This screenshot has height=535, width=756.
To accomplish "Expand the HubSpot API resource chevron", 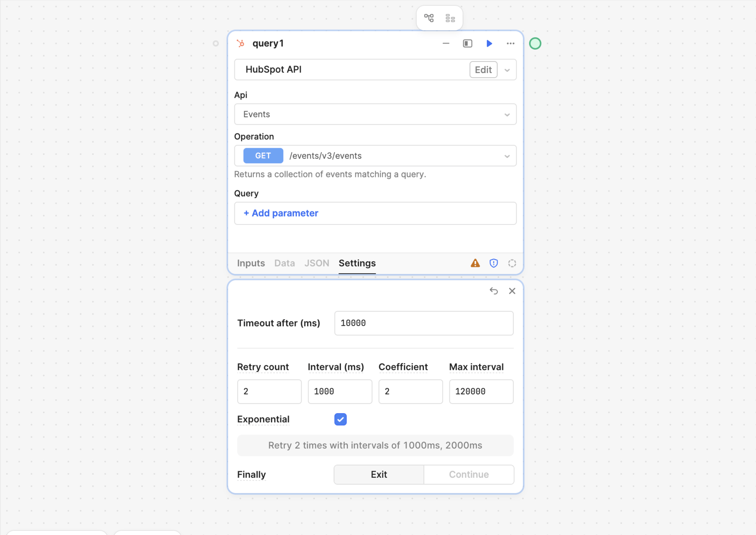I will pyautogui.click(x=507, y=70).
